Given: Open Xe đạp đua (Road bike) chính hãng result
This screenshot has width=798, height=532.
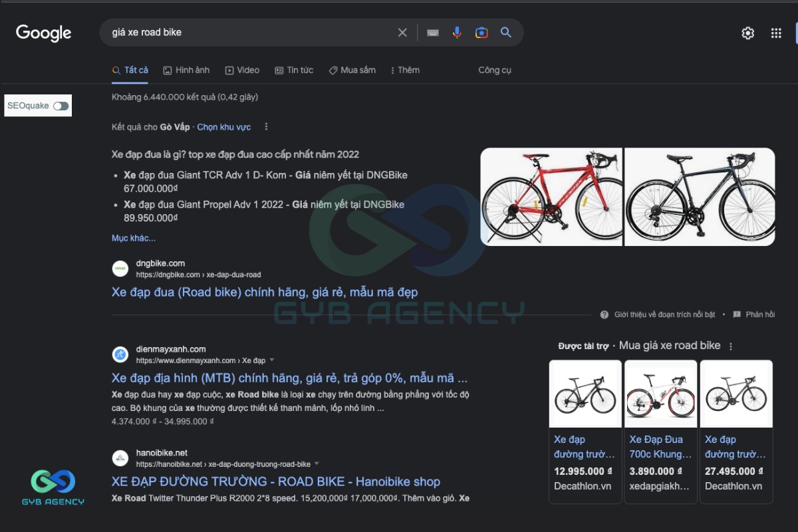Looking at the screenshot, I should [x=265, y=292].
